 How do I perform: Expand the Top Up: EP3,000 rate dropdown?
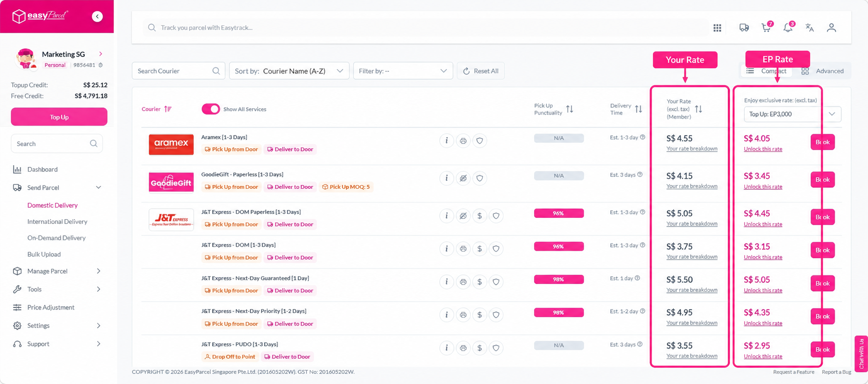[x=793, y=114]
